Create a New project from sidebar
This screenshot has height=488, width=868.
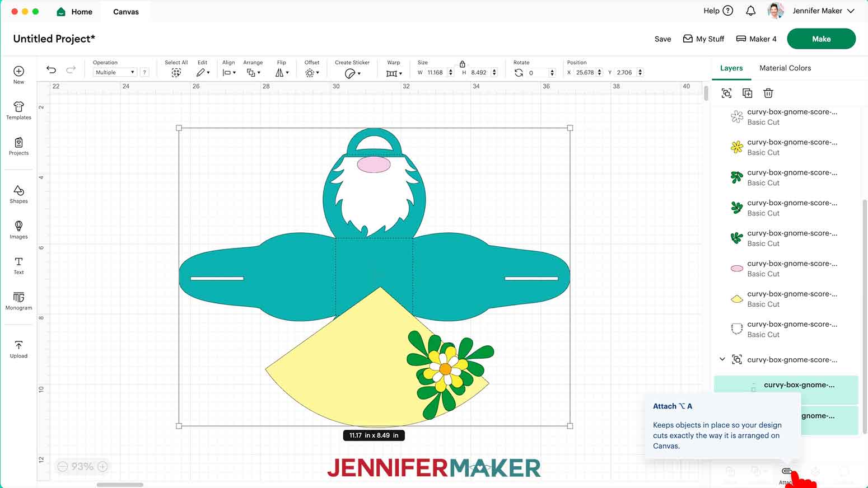[x=18, y=74]
